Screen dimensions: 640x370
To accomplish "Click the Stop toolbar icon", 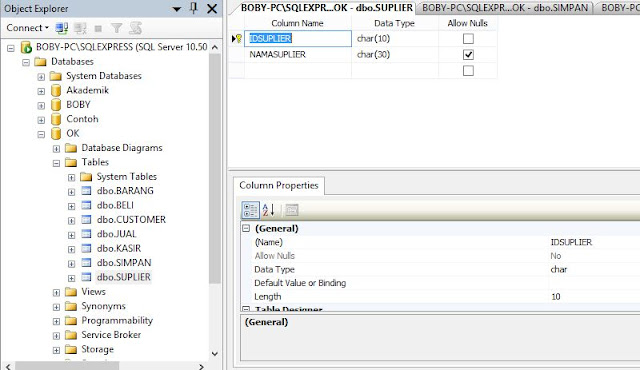I will [x=98, y=28].
